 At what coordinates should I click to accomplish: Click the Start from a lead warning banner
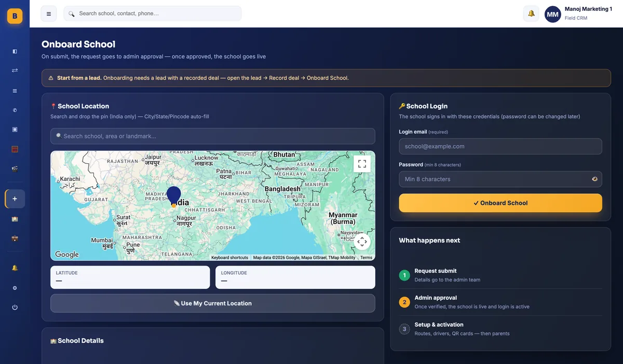[x=326, y=78]
